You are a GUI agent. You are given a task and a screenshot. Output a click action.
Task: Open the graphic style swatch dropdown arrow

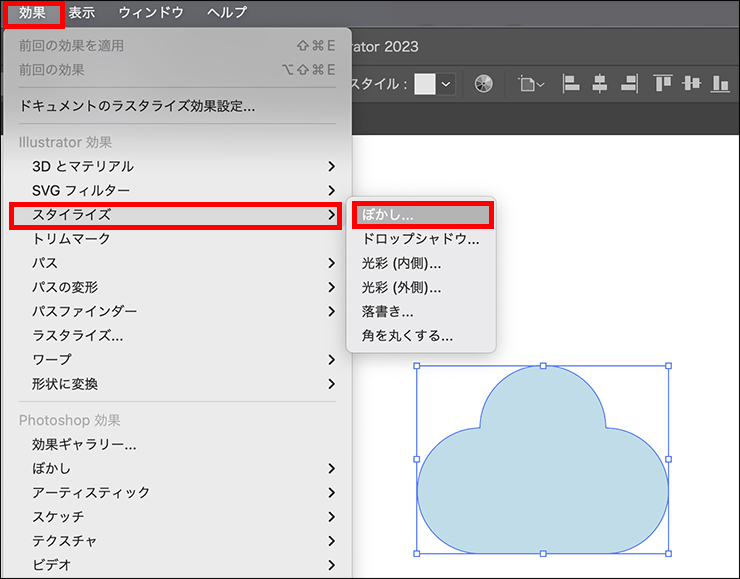446,85
